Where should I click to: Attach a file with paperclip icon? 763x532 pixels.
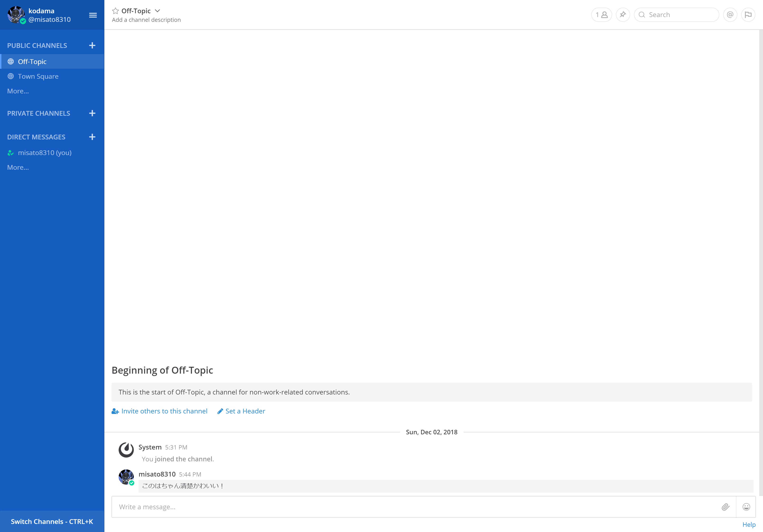point(726,507)
